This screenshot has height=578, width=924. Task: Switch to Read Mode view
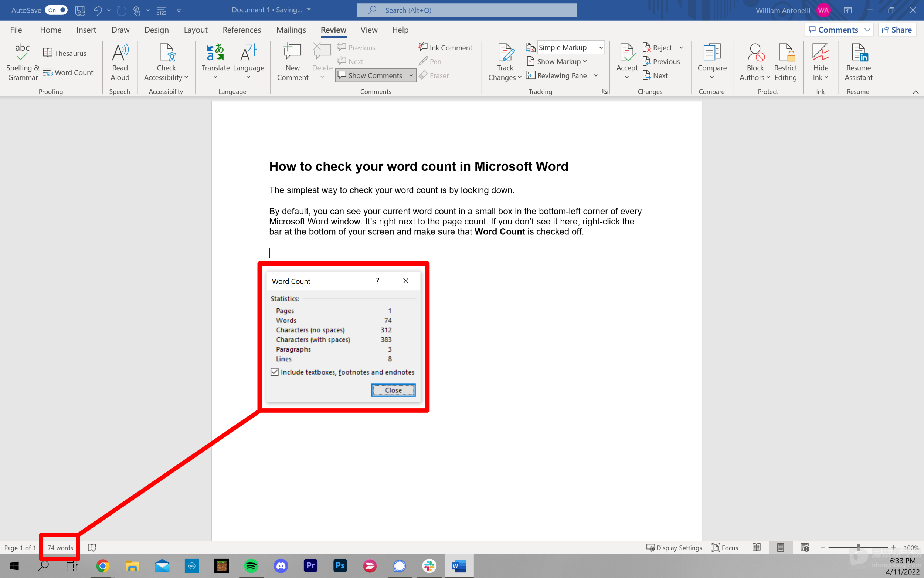(756, 547)
